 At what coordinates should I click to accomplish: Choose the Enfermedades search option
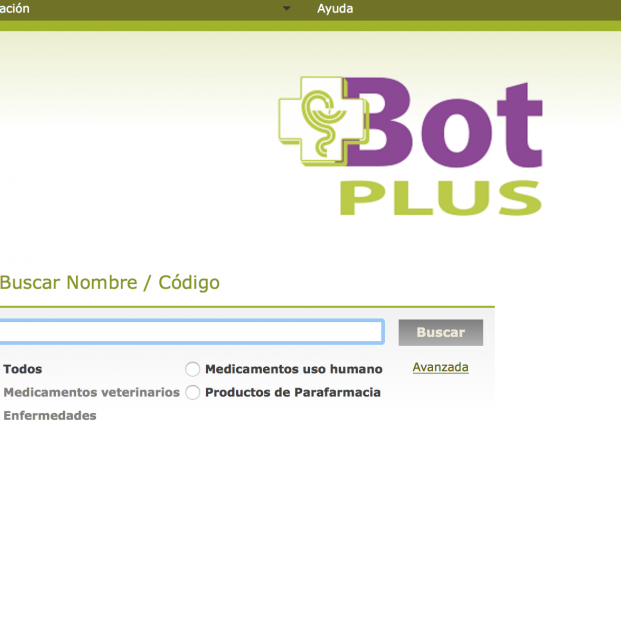click(50, 416)
